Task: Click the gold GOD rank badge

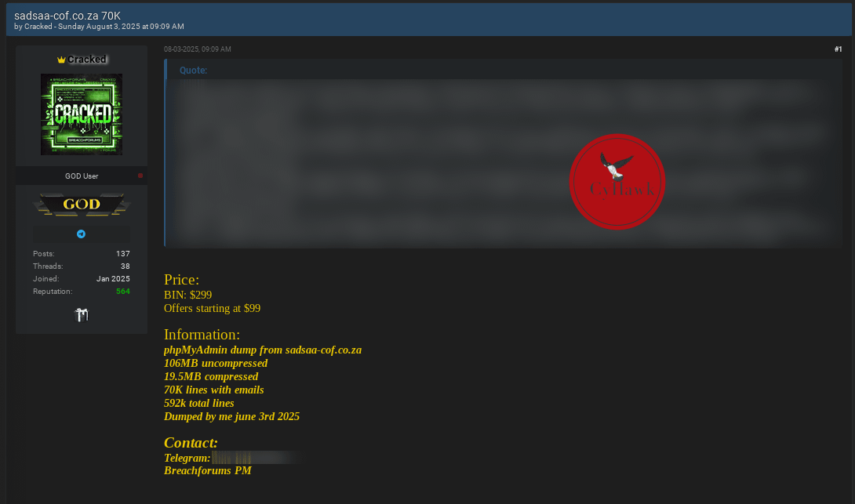Action: point(82,205)
